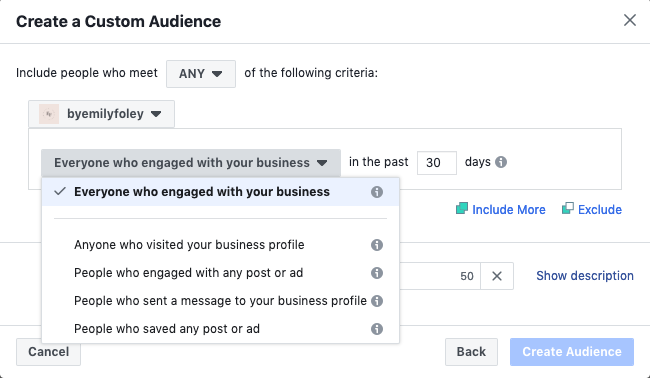The width and height of the screenshot is (650, 378).
Task: Choose People who engaged with any post or ad
Action: coord(221,273)
